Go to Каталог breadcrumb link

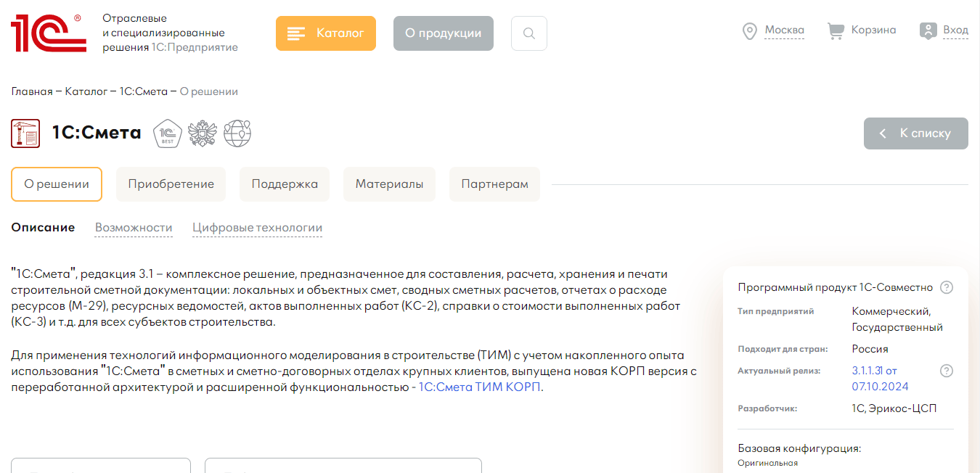tap(86, 91)
